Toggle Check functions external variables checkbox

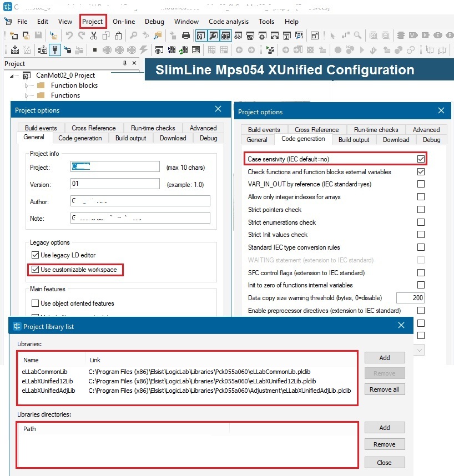click(x=421, y=172)
